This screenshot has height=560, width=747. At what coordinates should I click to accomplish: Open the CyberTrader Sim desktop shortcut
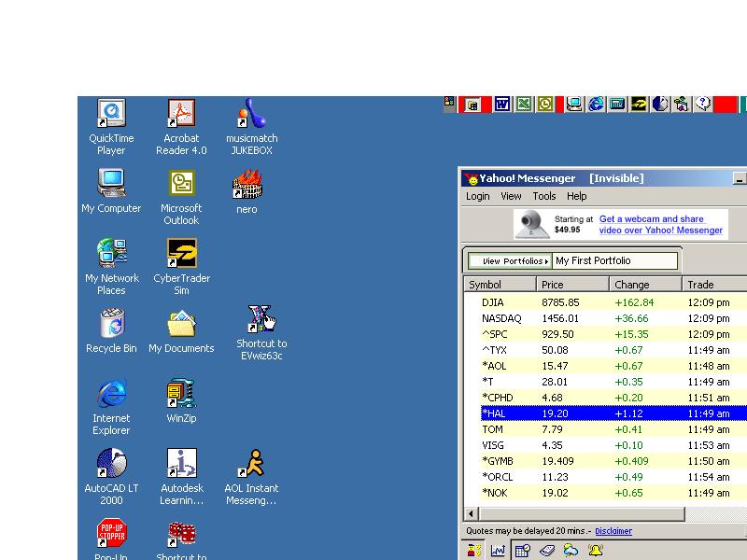tap(181, 266)
